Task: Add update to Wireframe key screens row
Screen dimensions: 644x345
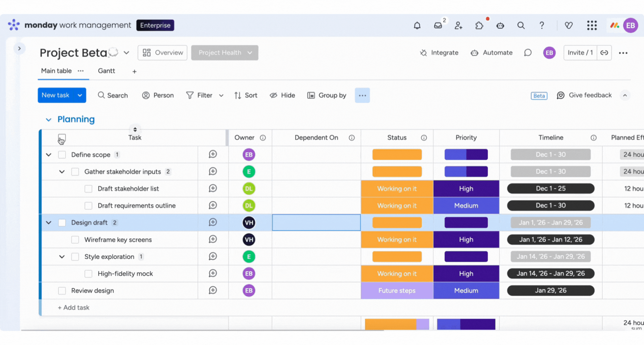Action: [213, 239]
